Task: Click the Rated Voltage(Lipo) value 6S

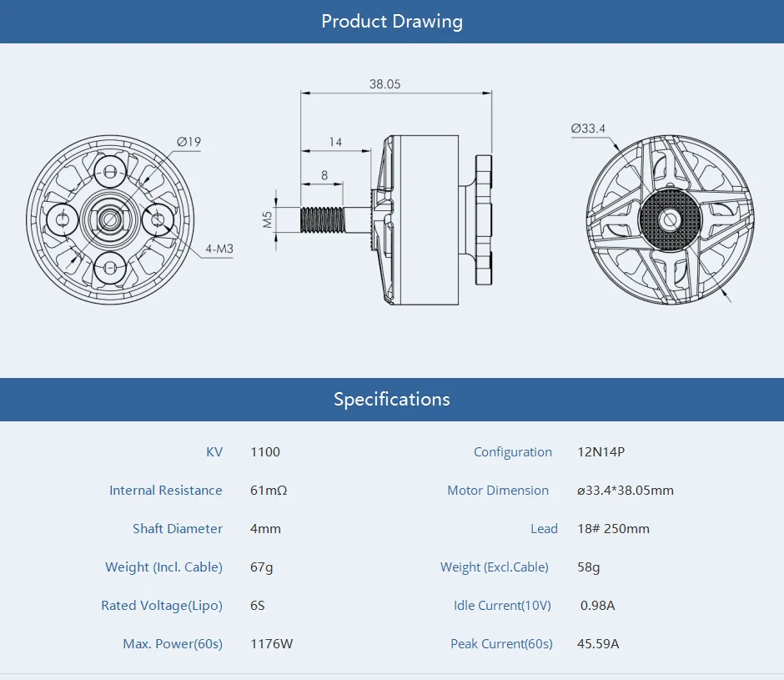Action: [258, 606]
